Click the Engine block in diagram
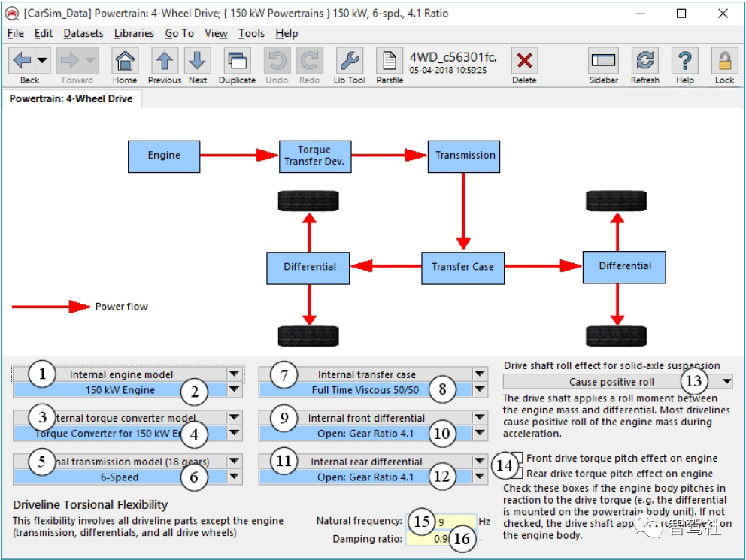Screen dimensions: 746x560 point(164,156)
